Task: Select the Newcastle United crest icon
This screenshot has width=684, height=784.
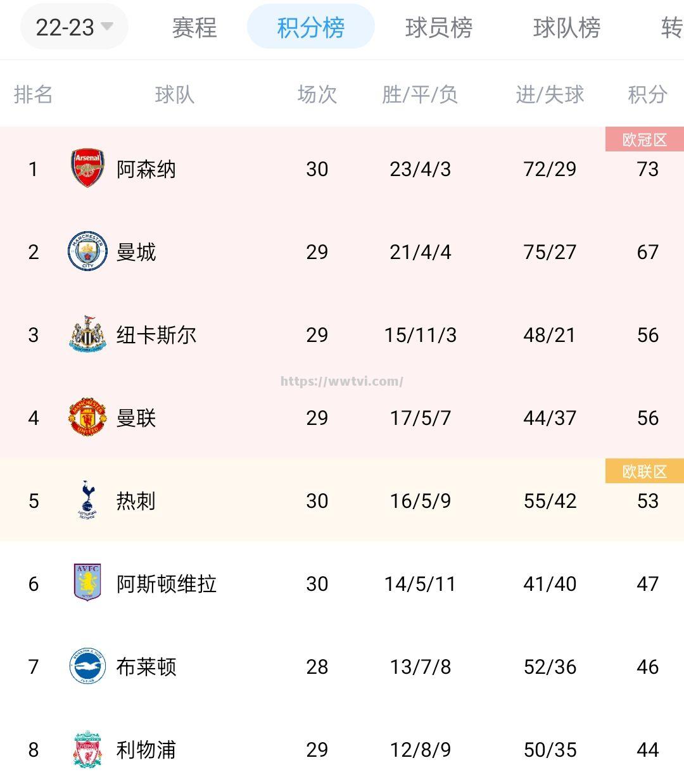Action: pos(87,335)
